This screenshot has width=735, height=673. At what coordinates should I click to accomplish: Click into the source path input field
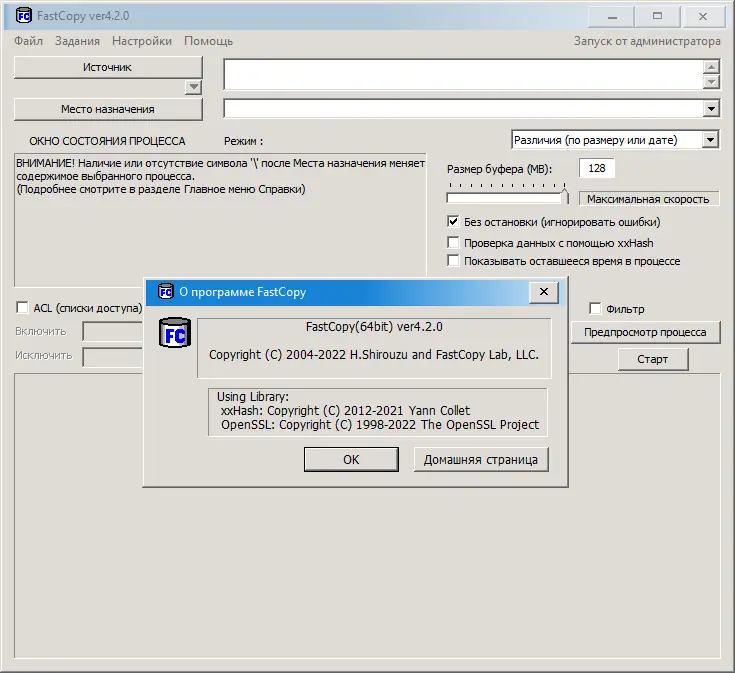(463, 74)
